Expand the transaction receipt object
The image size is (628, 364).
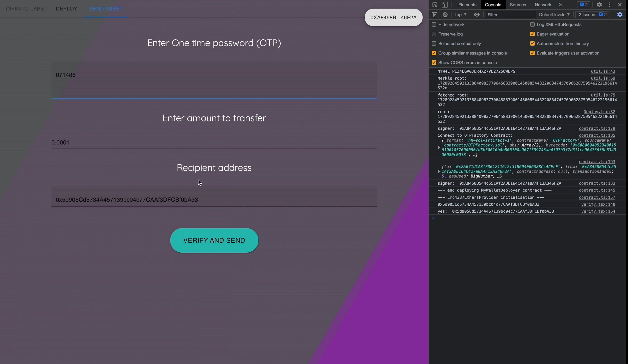coord(439,172)
